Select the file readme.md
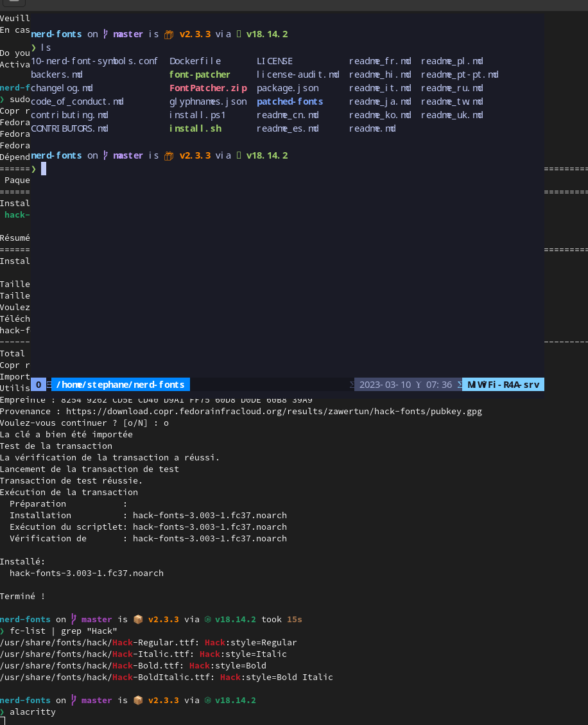Image resolution: width=588 pixels, height=725 pixels. click(x=372, y=128)
